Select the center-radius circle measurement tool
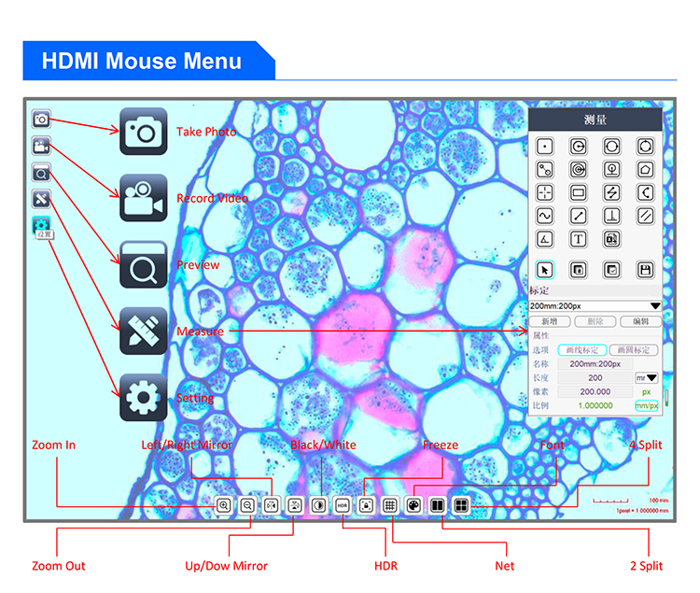The image size is (700, 593). [578, 147]
